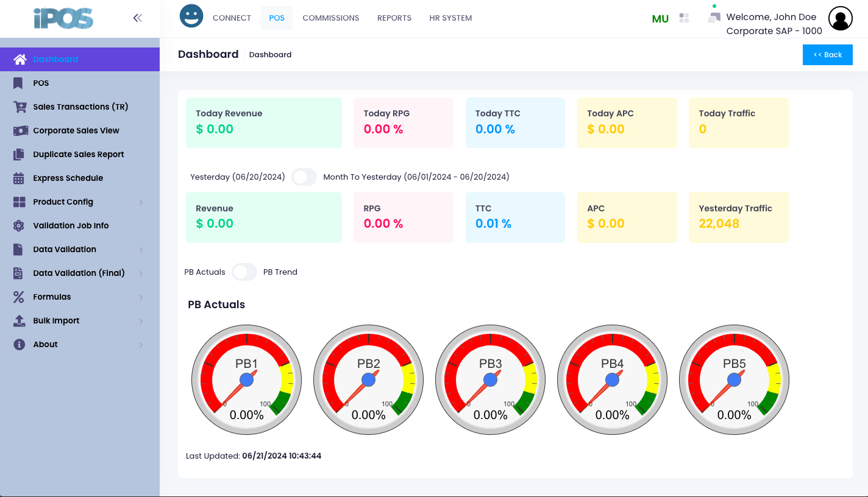This screenshot has width=868, height=497.
Task: Click the Bulk Import upload icon
Action: tap(19, 320)
